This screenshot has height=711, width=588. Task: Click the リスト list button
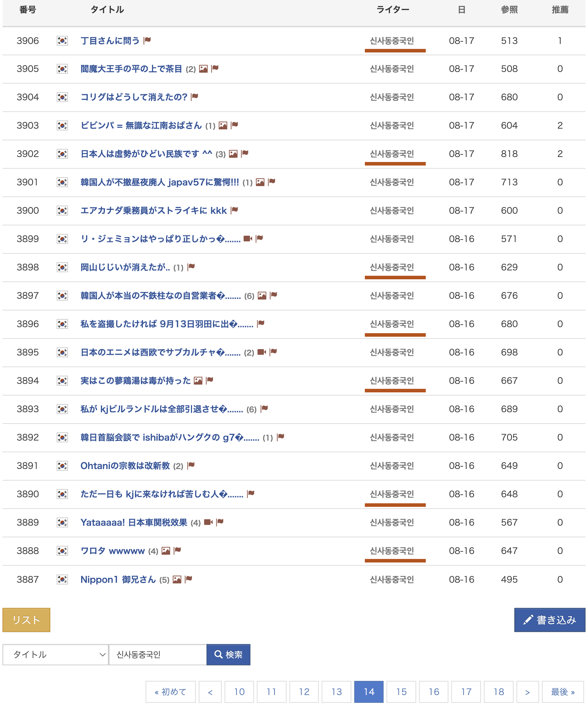pyautogui.click(x=26, y=620)
